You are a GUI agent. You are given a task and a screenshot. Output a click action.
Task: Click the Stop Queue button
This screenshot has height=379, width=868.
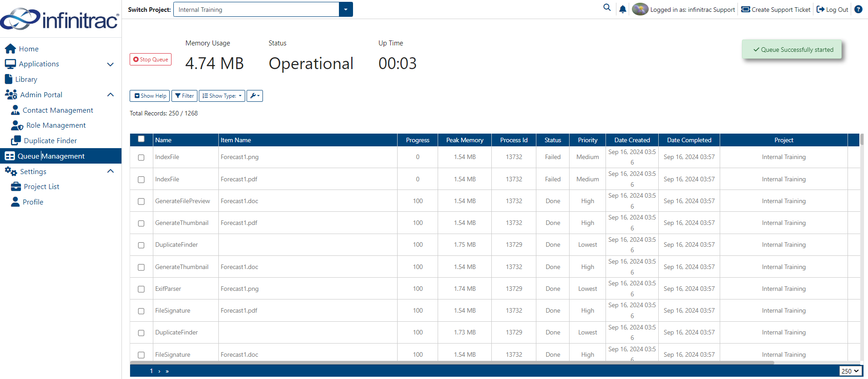(x=151, y=60)
